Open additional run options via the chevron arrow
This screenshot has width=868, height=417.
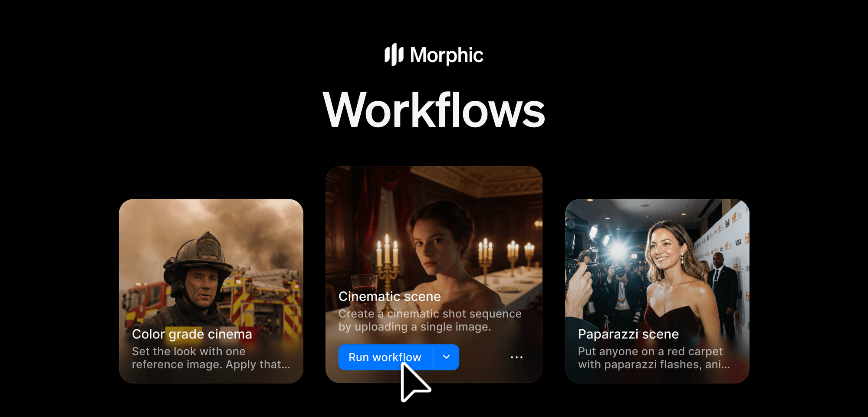pyautogui.click(x=445, y=357)
